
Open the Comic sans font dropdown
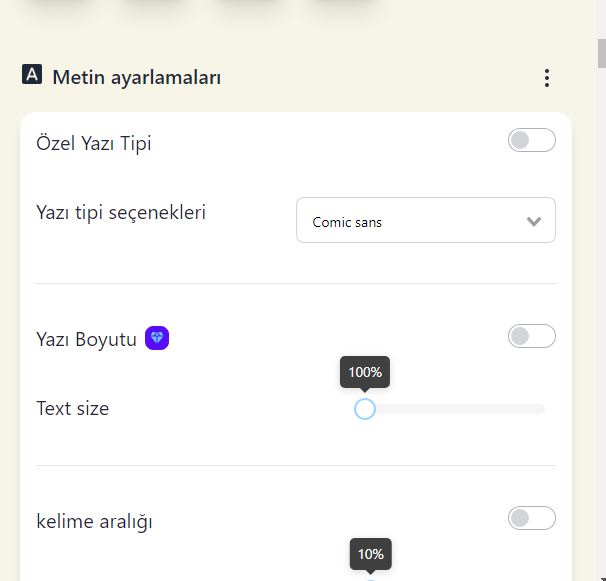point(426,220)
